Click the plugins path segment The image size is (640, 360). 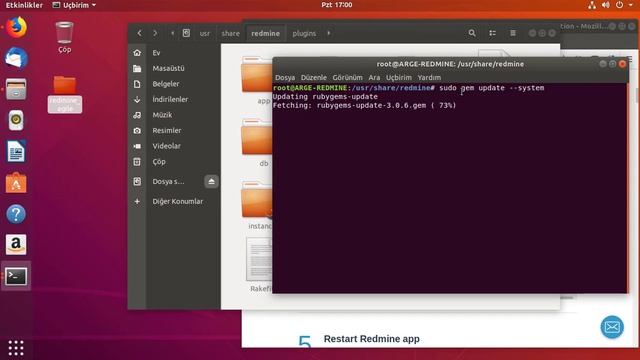(x=304, y=33)
